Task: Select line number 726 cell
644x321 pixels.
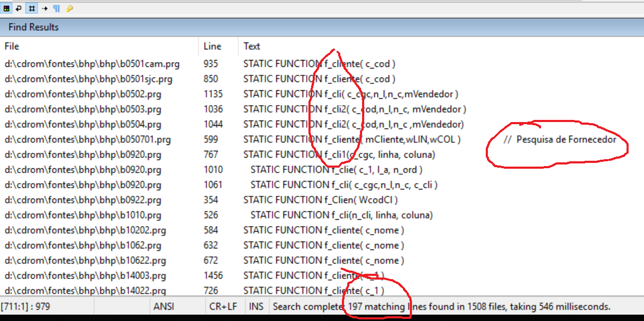Action: coord(211,291)
